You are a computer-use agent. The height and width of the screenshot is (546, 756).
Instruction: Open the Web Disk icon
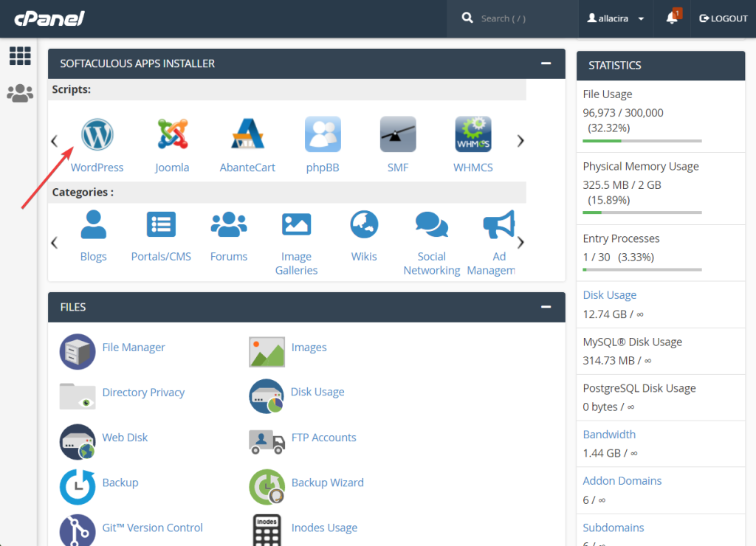tap(78, 442)
